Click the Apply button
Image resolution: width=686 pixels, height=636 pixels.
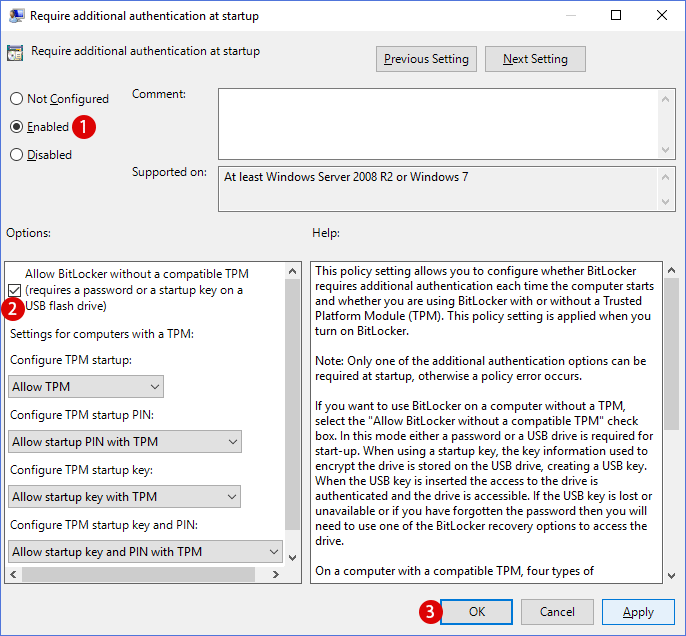pos(638,612)
